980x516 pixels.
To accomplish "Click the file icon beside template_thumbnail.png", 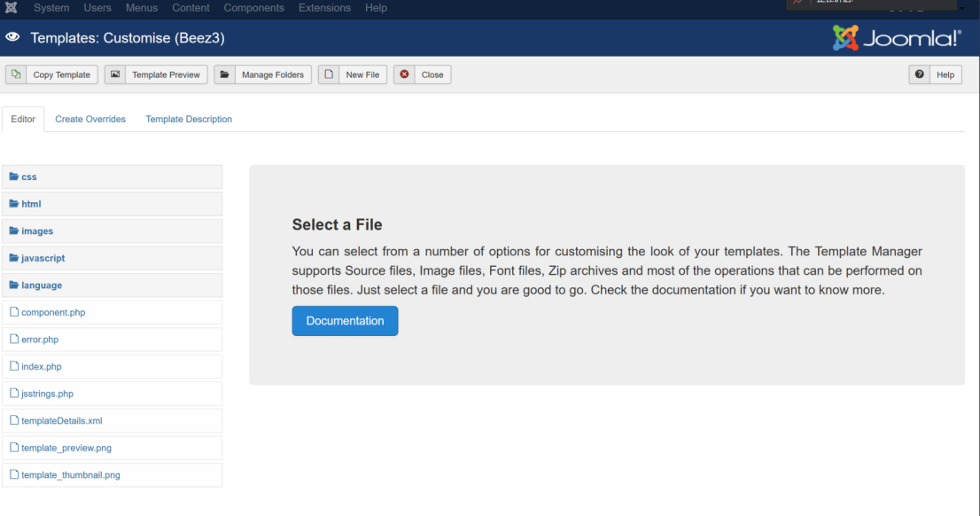I will click(x=14, y=474).
